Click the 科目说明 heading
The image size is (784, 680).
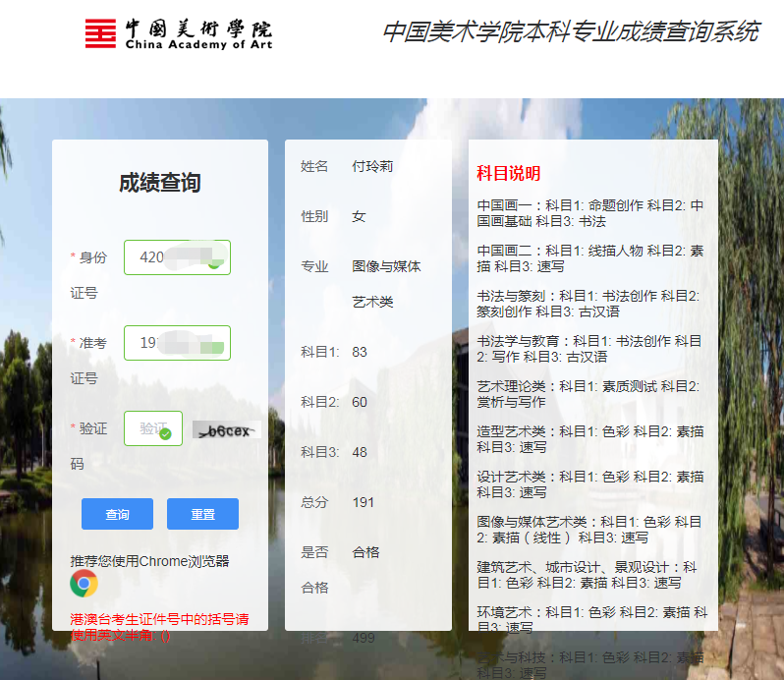click(x=509, y=174)
